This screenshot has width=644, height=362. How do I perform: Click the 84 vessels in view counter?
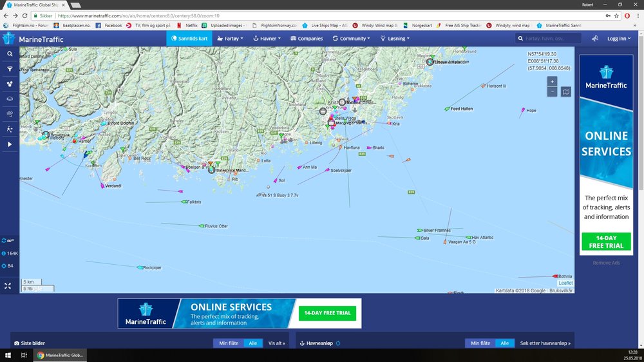[x=8, y=266]
